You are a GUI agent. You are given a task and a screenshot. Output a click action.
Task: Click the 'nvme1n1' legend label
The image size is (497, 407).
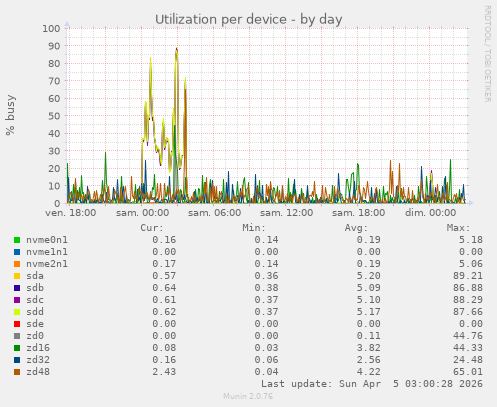tap(47, 252)
